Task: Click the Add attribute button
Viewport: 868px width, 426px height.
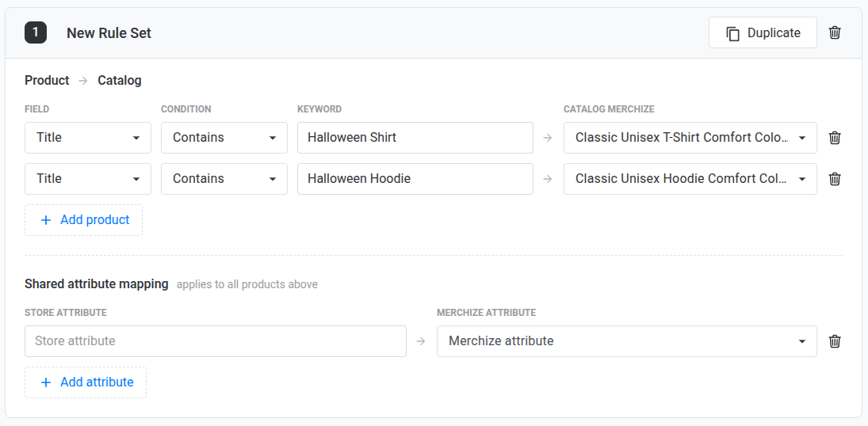Action: [86, 382]
